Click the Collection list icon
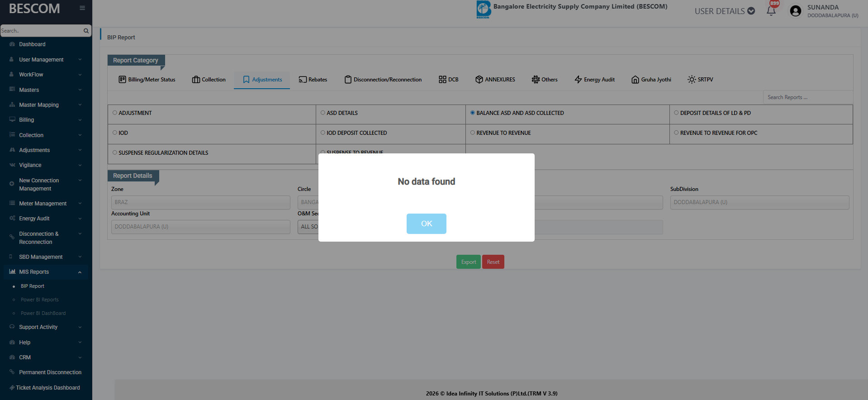 [x=12, y=135]
